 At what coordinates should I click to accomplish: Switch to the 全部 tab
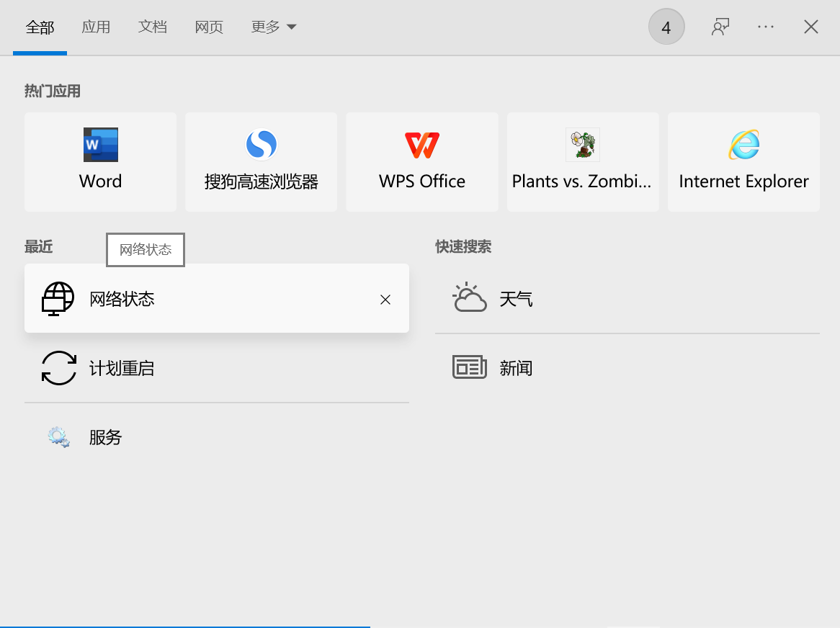pos(40,27)
